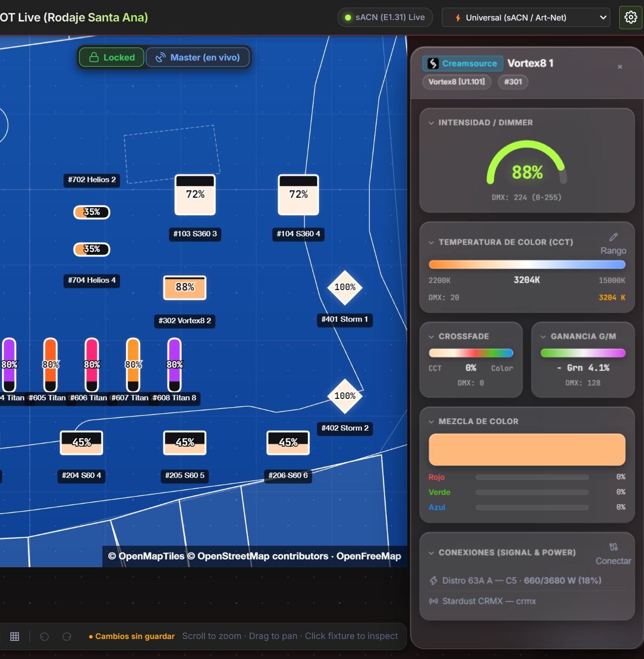Select the #608 Titan 8 tube fixture
This screenshot has width=644, height=659.
174,365
